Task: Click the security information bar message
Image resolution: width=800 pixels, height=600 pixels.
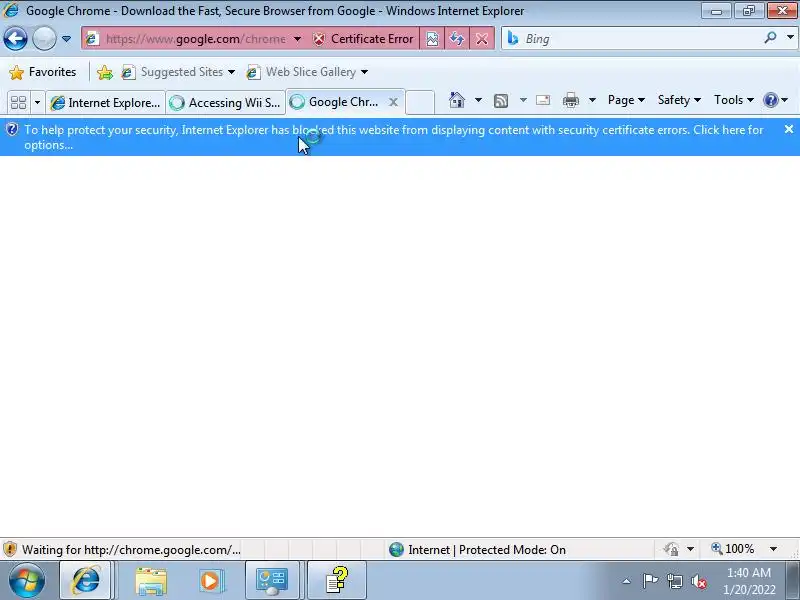Action: [393, 137]
